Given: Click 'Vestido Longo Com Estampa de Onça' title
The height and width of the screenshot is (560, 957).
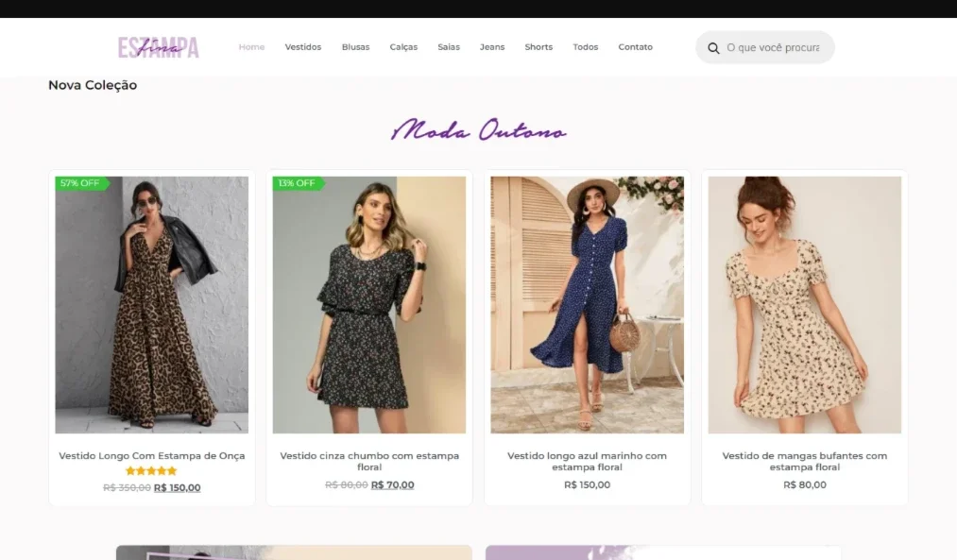Looking at the screenshot, I should [152, 456].
